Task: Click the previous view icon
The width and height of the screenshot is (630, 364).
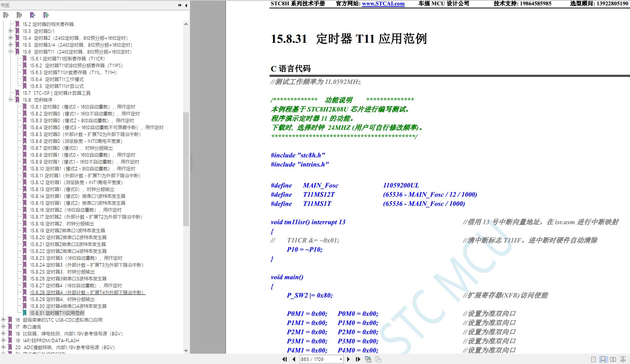Action: [368, 359]
